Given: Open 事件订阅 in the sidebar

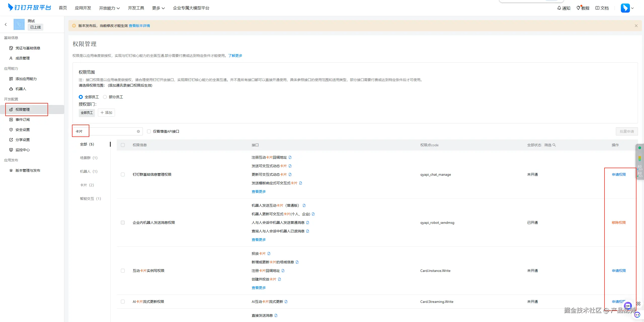Looking at the screenshot, I should pyautogui.click(x=23, y=120).
